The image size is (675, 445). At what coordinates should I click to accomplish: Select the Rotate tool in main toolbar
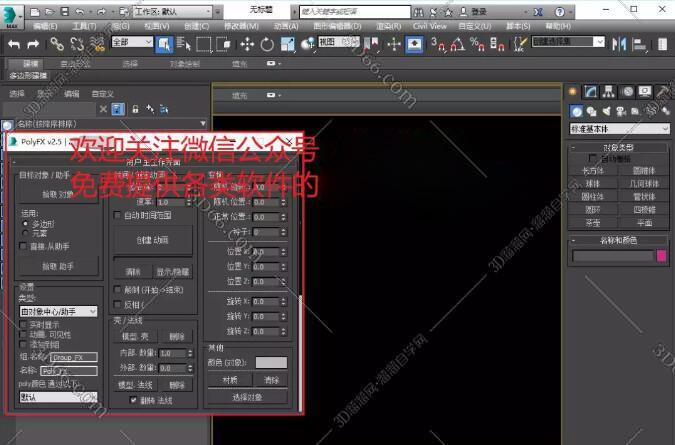click(x=267, y=44)
